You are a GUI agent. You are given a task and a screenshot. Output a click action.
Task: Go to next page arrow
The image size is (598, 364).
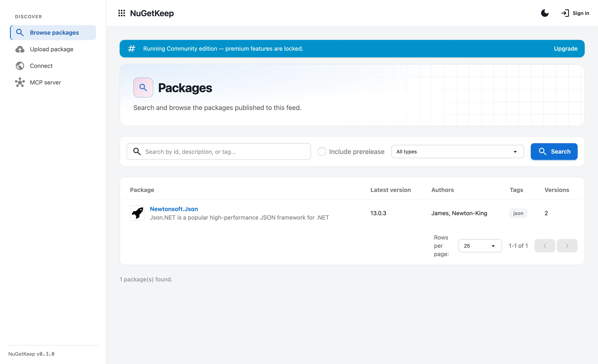pyautogui.click(x=567, y=246)
